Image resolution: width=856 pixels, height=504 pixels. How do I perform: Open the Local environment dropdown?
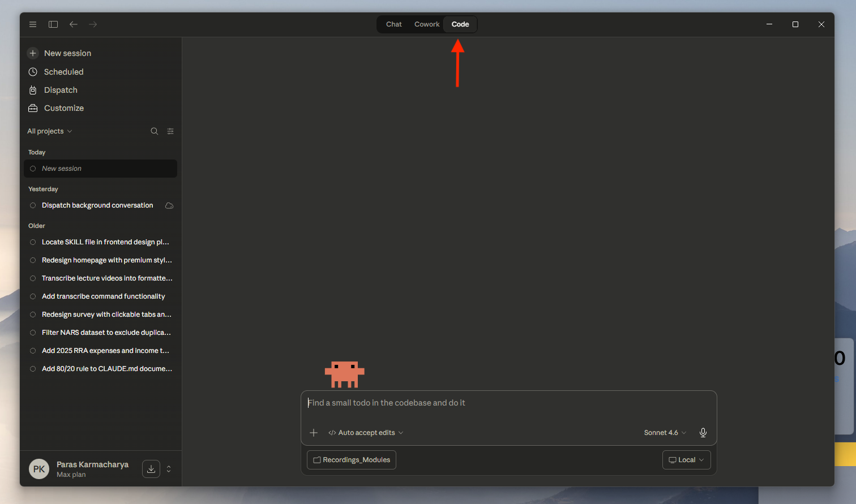coord(687,460)
